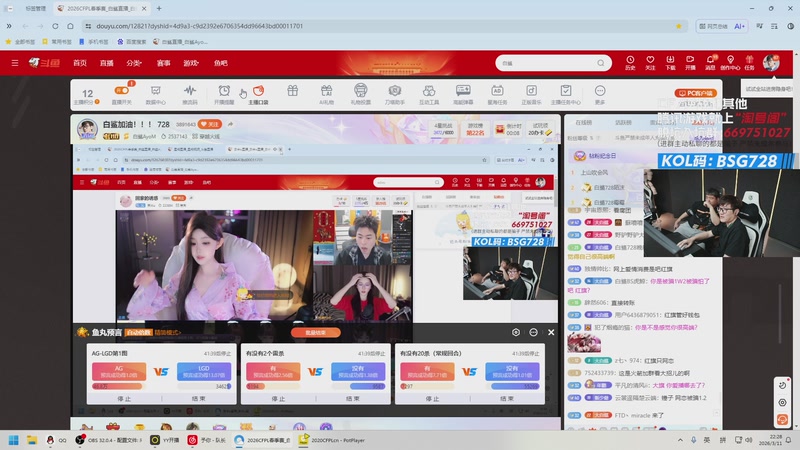
Task: Open PotPlayer from the Windows taskbar
Action: pyautogui.click(x=332, y=440)
